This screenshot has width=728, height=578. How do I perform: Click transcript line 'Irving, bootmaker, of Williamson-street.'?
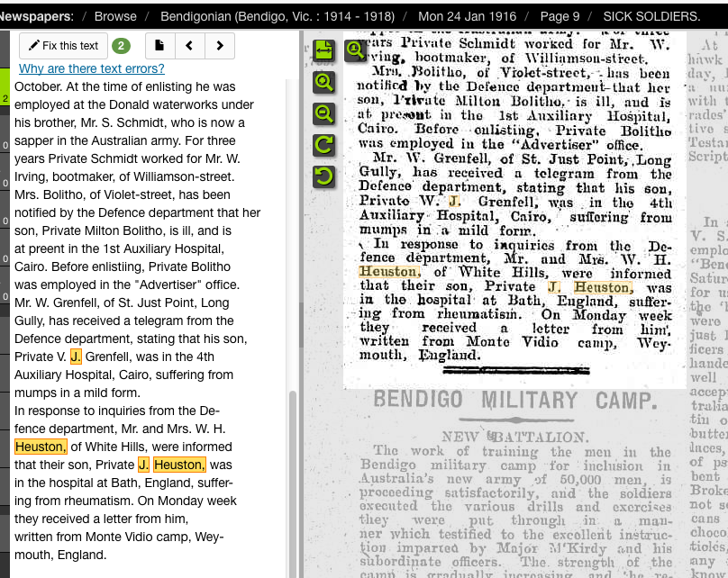click(x=124, y=177)
